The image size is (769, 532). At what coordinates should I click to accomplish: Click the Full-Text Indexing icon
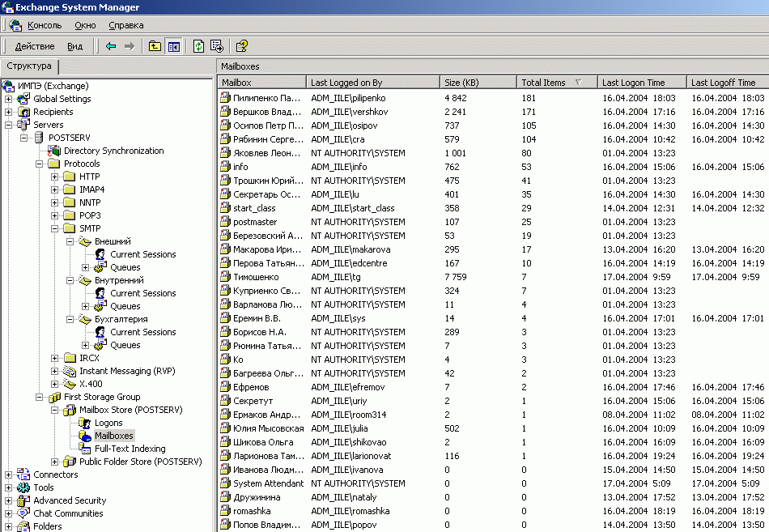(x=85, y=449)
